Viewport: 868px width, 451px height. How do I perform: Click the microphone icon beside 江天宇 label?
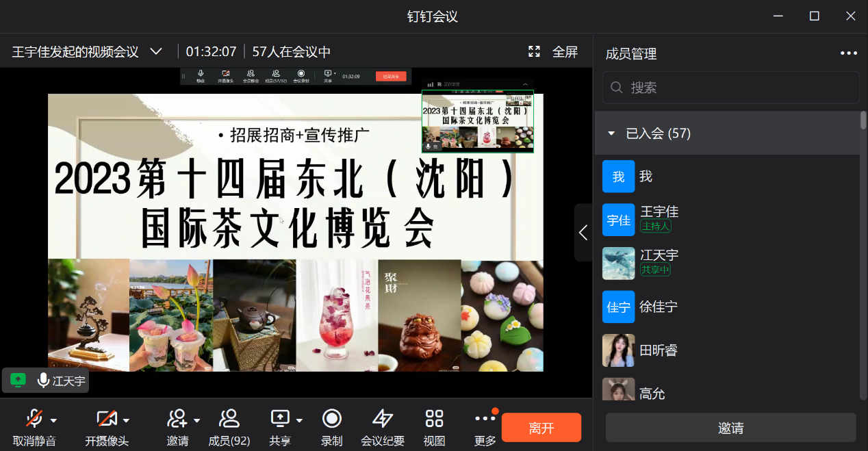click(43, 381)
